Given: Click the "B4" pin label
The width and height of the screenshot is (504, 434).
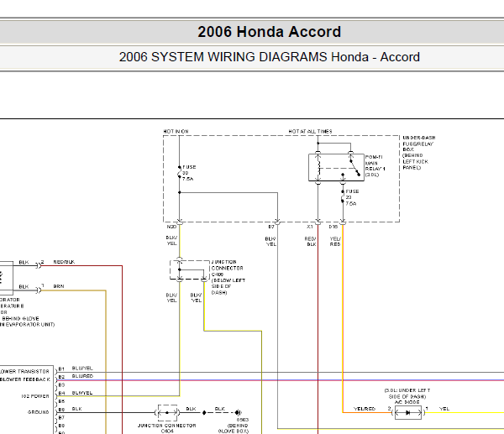Looking at the screenshot, I should [x=61, y=393].
